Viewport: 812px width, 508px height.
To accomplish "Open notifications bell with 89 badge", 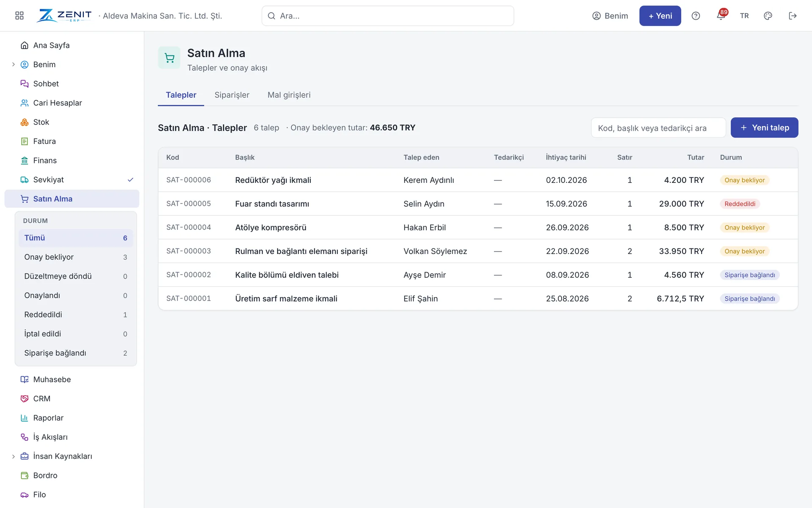I will pos(721,15).
